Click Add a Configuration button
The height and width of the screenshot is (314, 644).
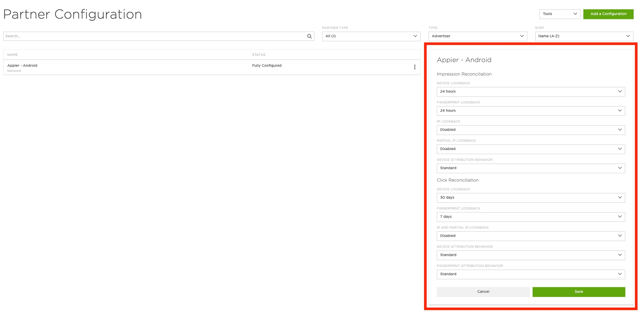pos(608,14)
